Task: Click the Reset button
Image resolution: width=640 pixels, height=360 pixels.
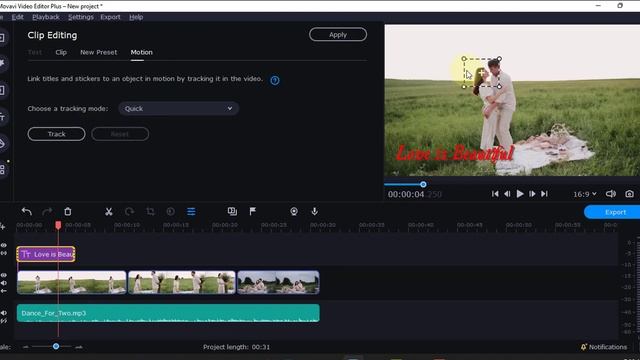Action: (x=120, y=134)
